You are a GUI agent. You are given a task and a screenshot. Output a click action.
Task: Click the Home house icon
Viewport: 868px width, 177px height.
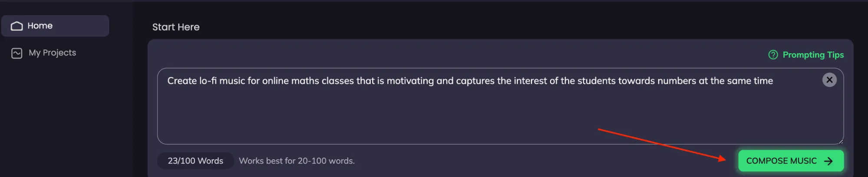click(17, 26)
